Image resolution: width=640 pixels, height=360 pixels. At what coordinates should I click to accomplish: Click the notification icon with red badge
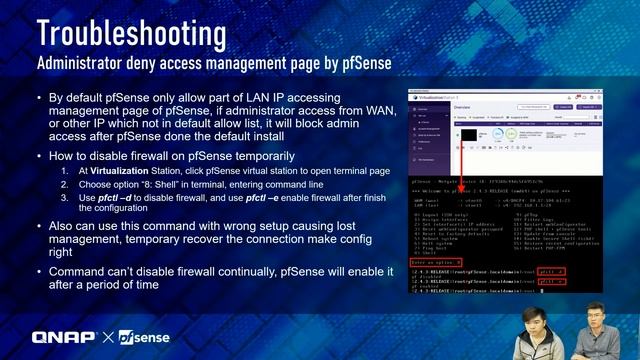(577, 97)
